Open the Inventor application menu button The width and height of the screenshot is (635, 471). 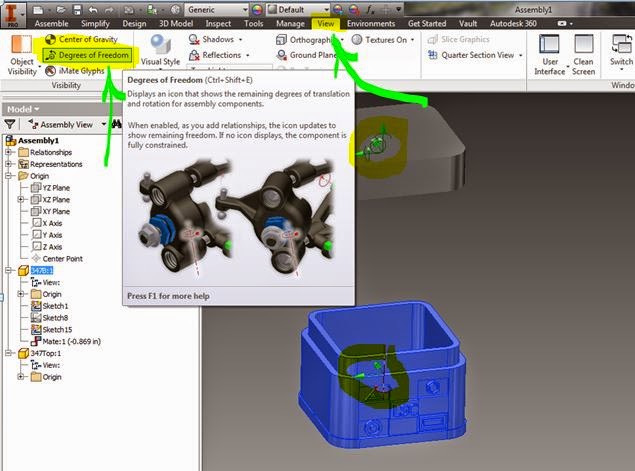click(12, 14)
